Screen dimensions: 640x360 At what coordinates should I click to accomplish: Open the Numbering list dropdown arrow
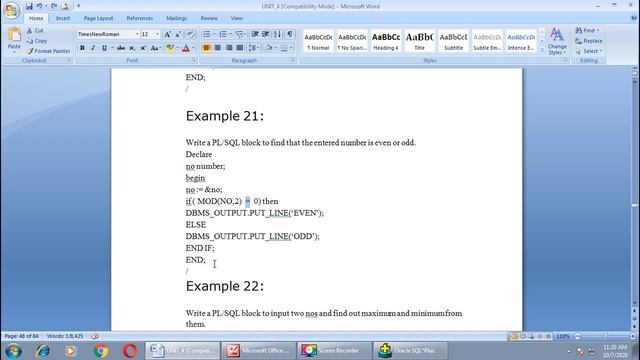pyautogui.click(x=231, y=34)
